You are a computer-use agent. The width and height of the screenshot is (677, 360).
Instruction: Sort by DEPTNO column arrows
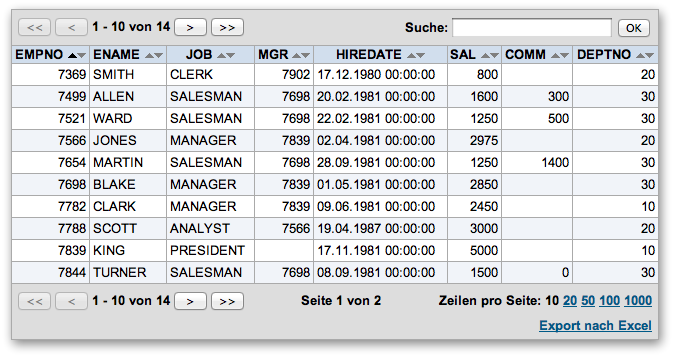[x=645, y=55]
